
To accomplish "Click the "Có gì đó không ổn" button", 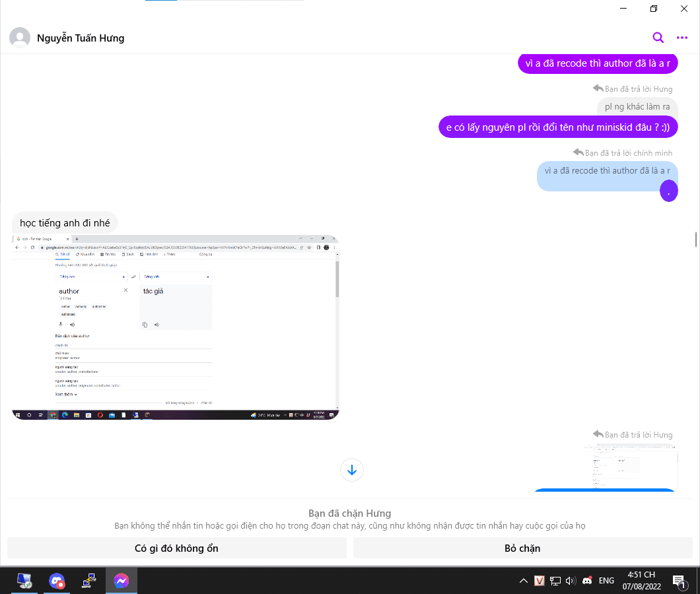I will point(177,548).
